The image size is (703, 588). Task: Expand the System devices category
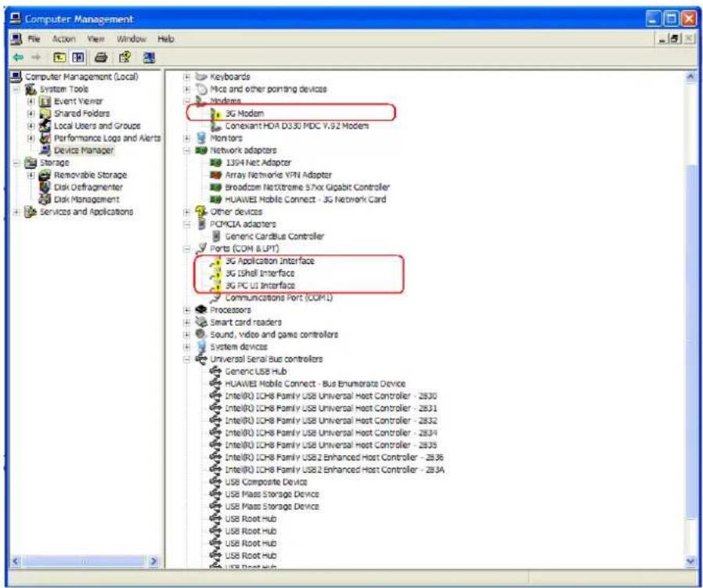point(187,347)
